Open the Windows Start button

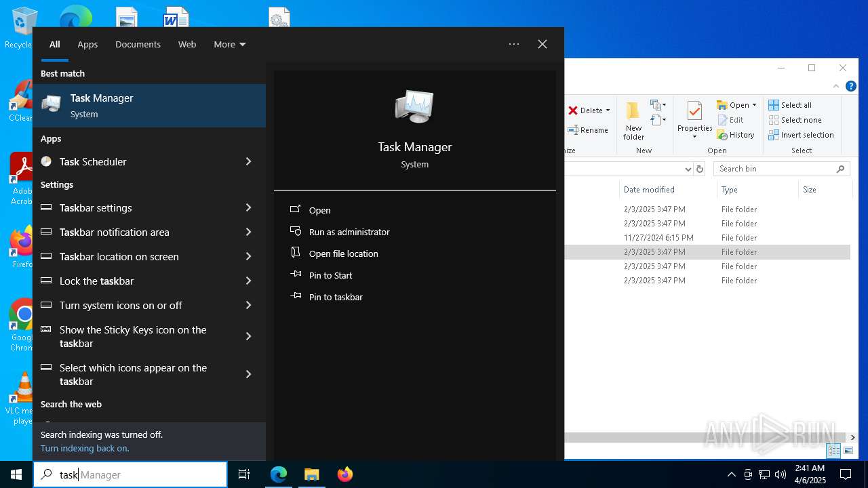(16, 474)
